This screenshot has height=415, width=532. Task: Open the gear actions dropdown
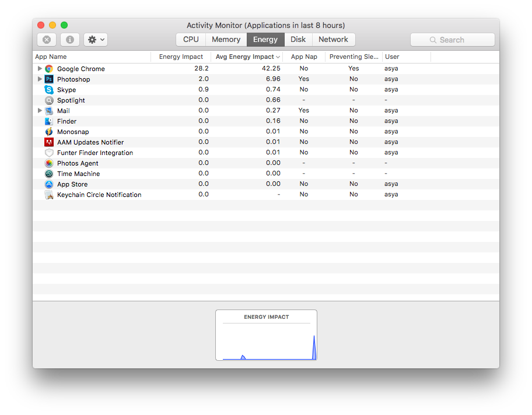coord(96,40)
